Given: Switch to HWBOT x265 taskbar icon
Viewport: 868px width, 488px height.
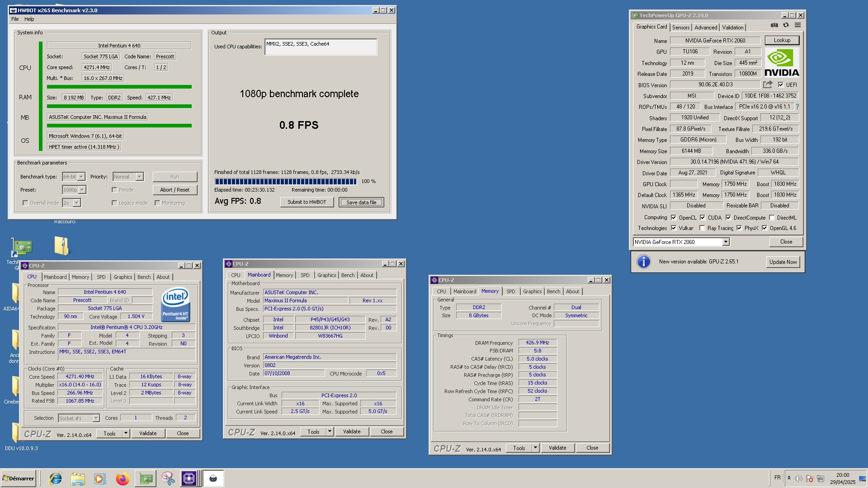Looking at the screenshot, I should pyautogui.click(x=213, y=479).
